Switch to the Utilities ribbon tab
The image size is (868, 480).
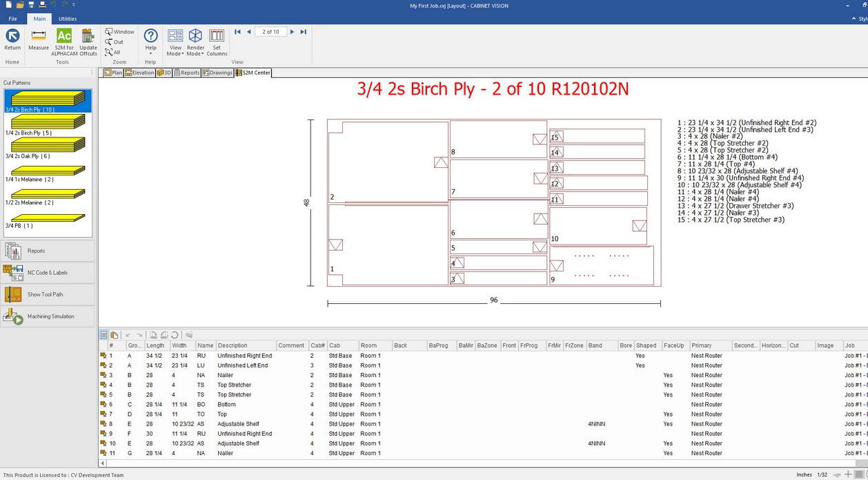coord(68,19)
